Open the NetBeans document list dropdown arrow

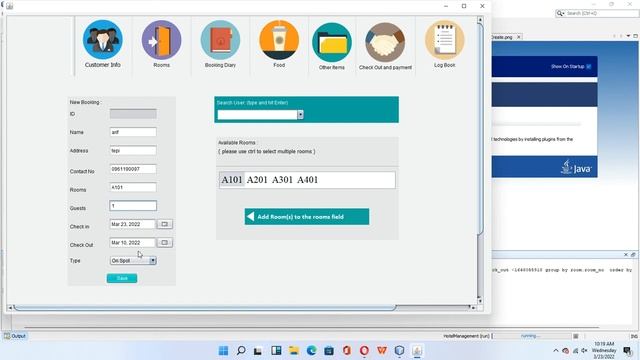click(x=629, y=36)
